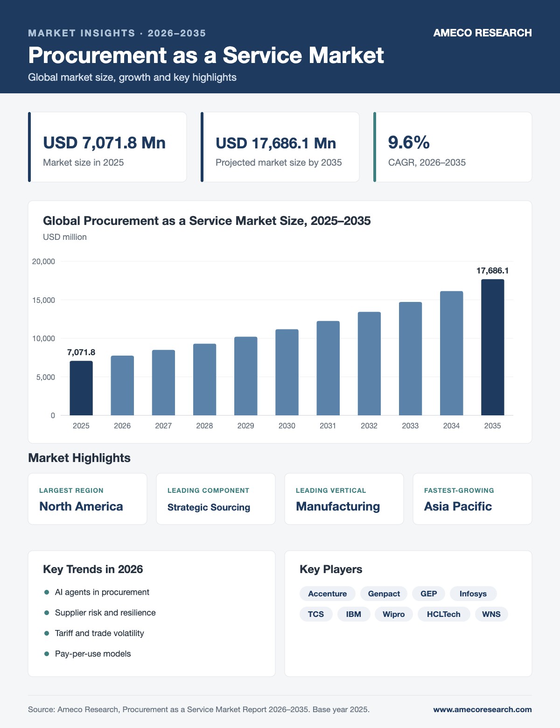Viewport: 560px width, 728px height.
Task: Select the North America largest region card
Action: coord(87,499)
